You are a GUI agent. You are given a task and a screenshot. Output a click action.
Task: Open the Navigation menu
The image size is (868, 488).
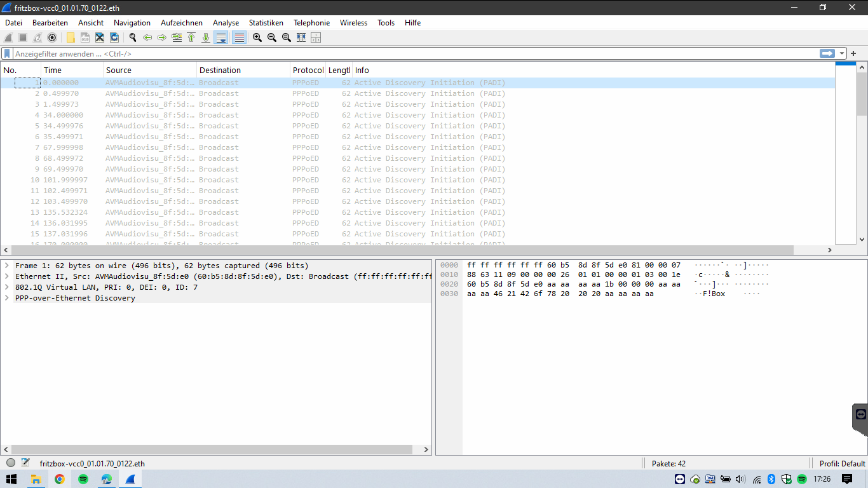[x=132, y=23]
